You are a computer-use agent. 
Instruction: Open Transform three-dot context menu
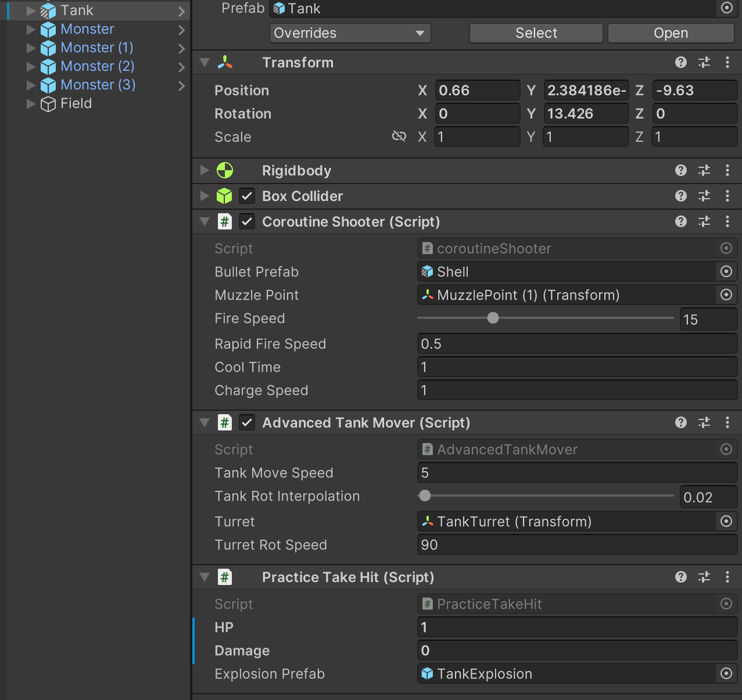click(727, 62)
